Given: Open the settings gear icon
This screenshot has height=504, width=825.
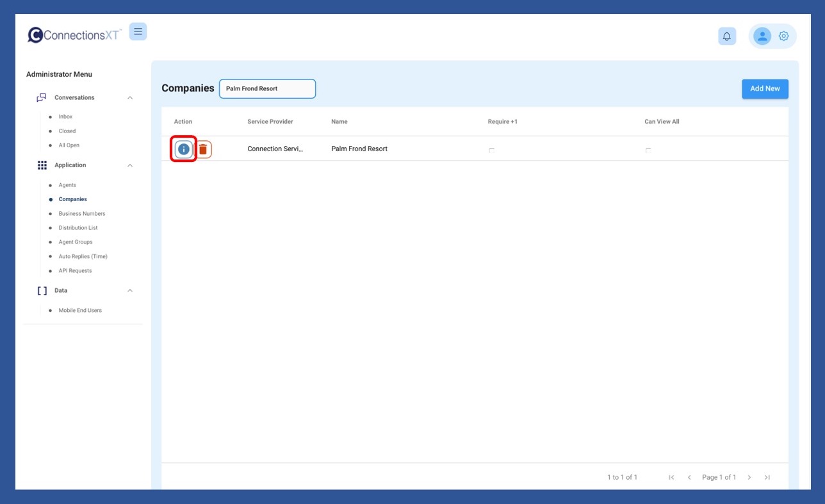Looking at the screenshot, I should [783, 37].
